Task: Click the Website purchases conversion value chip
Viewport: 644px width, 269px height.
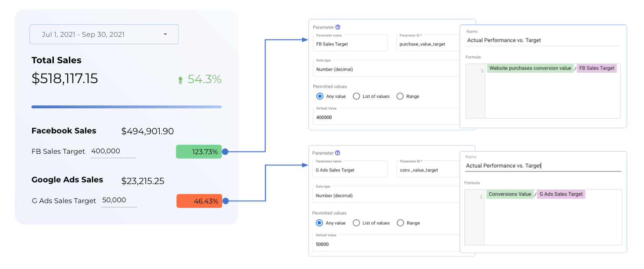Action: point(530,68)
